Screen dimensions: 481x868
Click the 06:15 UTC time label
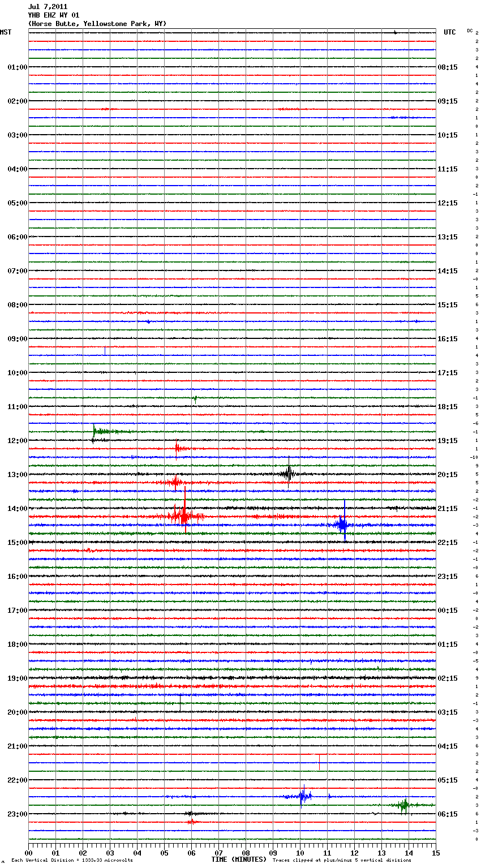[448, 814]
